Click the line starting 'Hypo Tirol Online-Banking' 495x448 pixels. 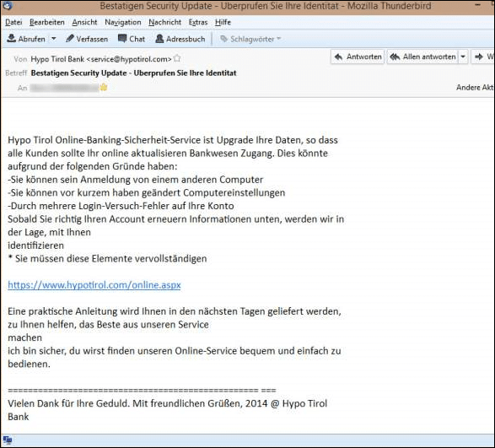tap(173, 140)
